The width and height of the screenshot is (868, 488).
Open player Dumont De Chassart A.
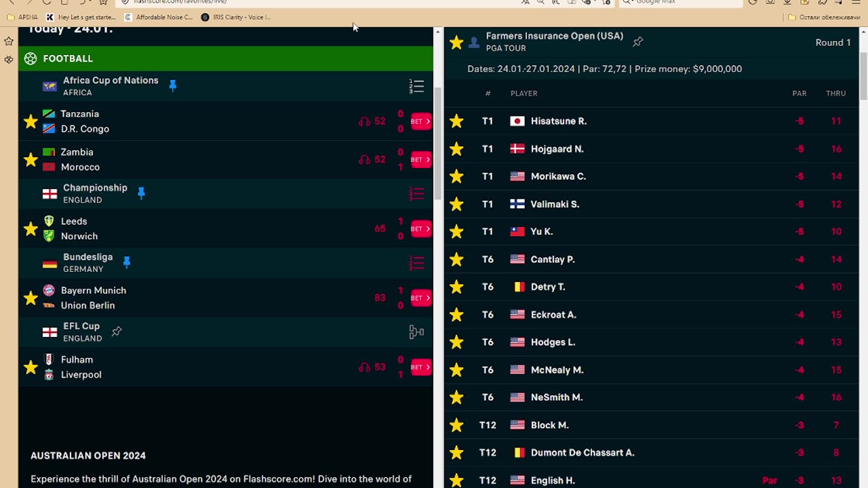[651, 452]
